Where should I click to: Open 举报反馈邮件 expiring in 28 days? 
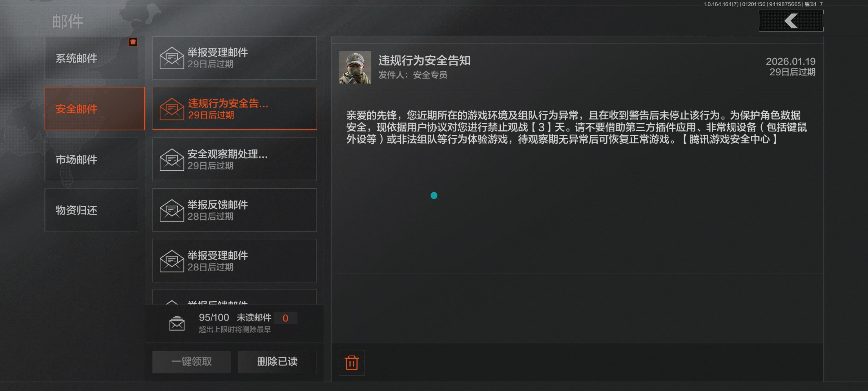235,210
